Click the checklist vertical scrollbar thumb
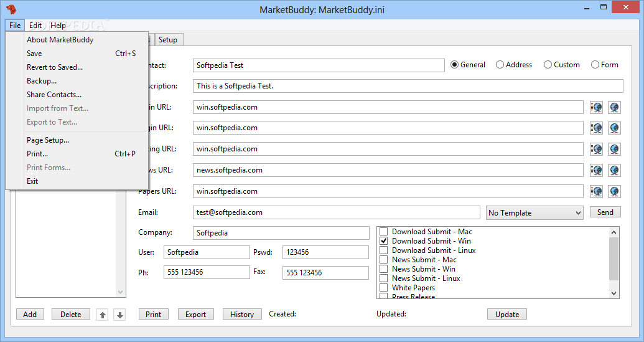Image resolution: width=644 pixels, height=342 pixels. (x=614, y=259)
